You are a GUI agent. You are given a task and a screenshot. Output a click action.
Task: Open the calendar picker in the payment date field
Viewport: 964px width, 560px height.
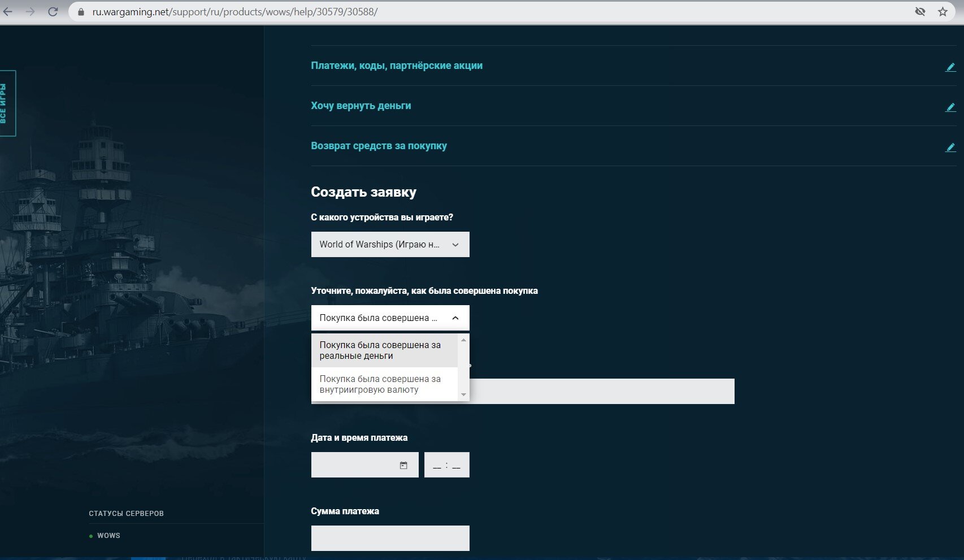(403, 465)
